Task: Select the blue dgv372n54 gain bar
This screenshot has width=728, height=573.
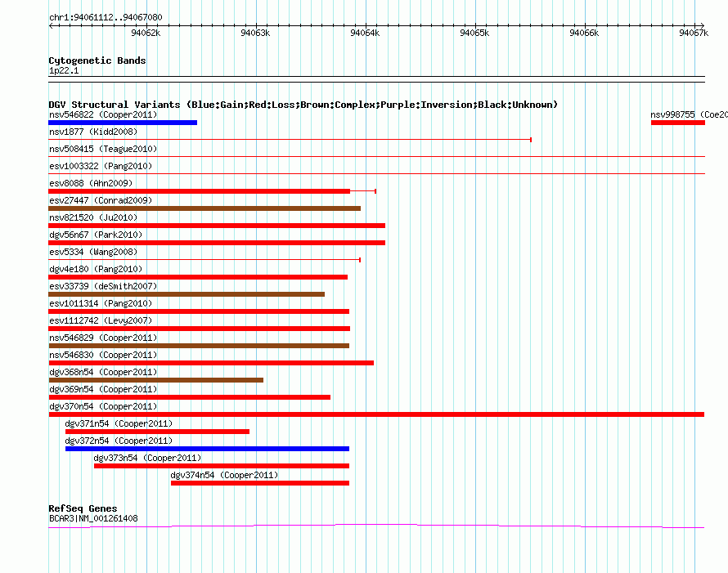Action: click(x=208, y=449)
